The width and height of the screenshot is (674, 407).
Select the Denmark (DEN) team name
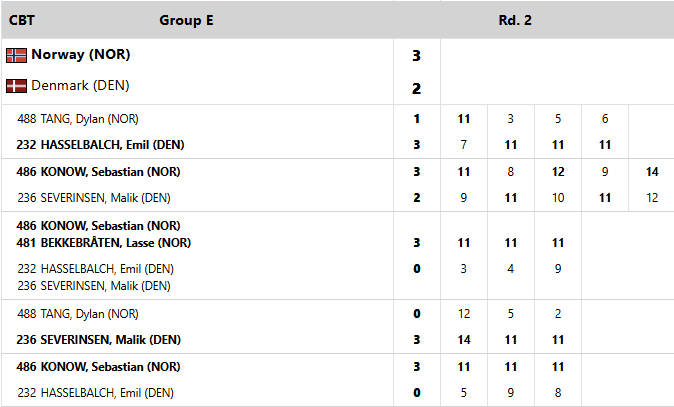[80, 86]
